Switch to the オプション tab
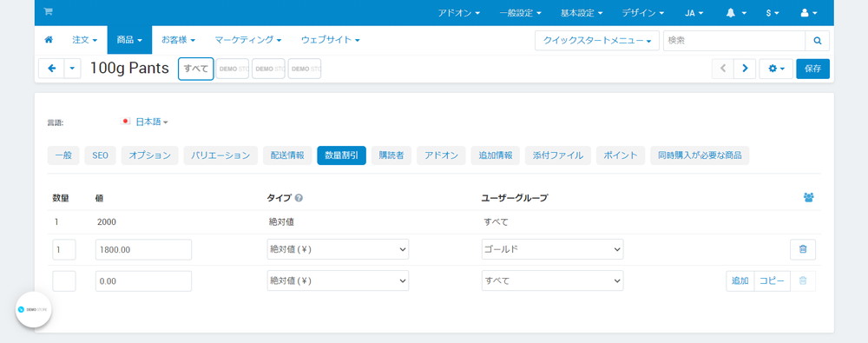868x343 pixels. [149, 155]
